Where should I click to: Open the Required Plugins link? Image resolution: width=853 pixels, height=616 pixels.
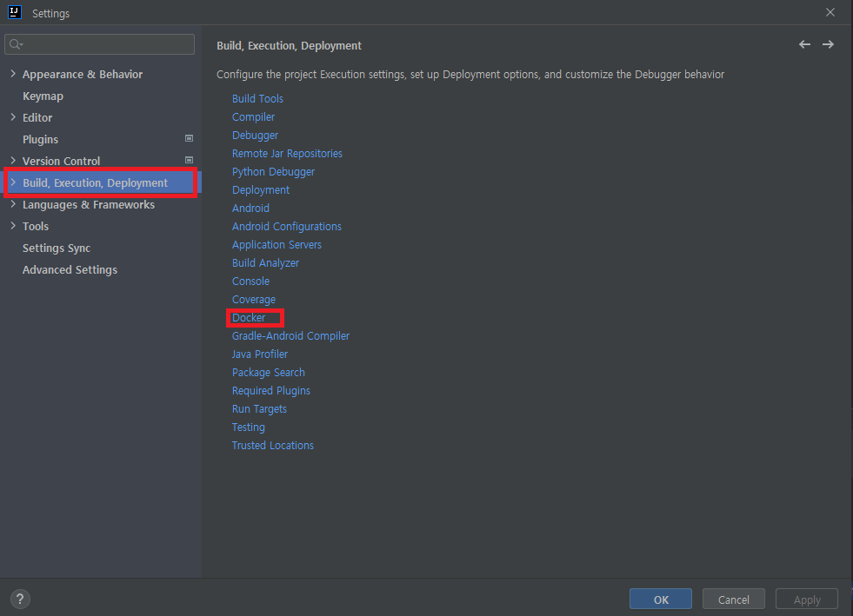[271, 391]
